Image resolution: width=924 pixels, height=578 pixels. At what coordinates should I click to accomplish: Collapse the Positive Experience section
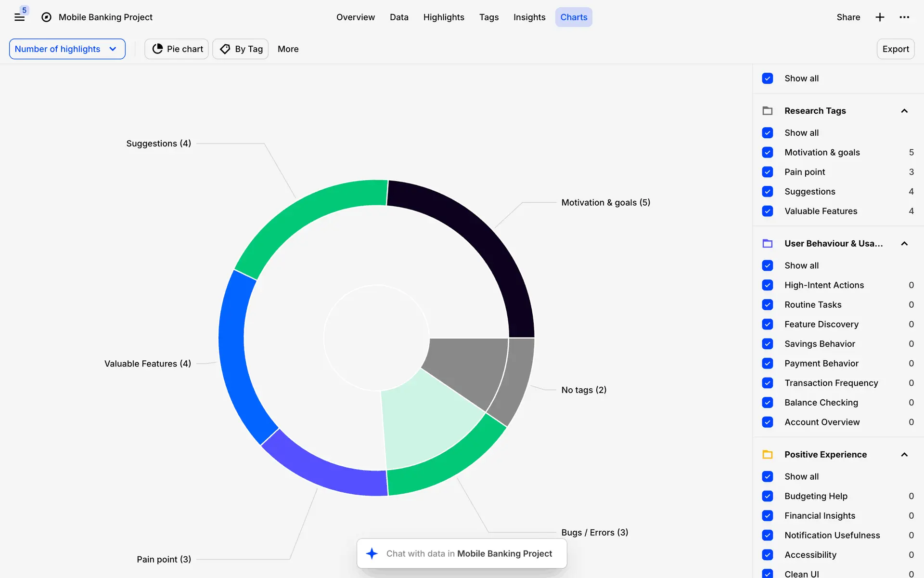click(904, 455)
